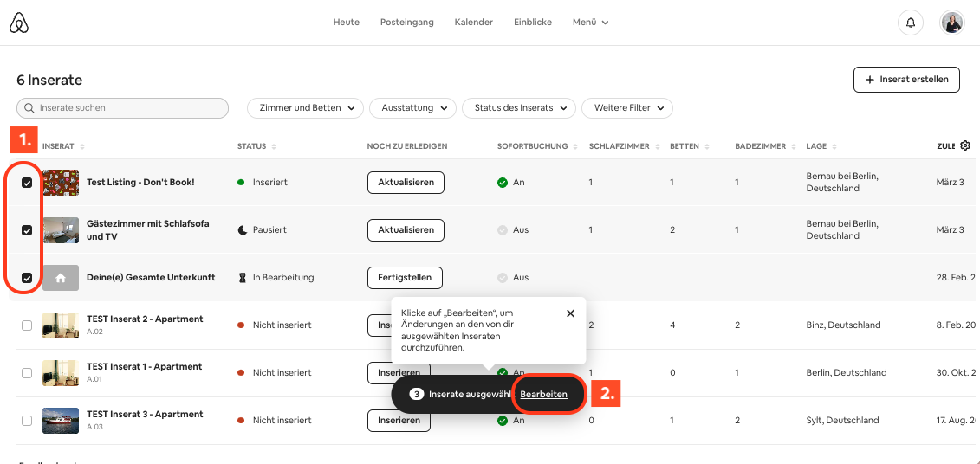Click moon icon beside Pausiert status
Viewport: 980px width, 464px height.
(243, 229)
